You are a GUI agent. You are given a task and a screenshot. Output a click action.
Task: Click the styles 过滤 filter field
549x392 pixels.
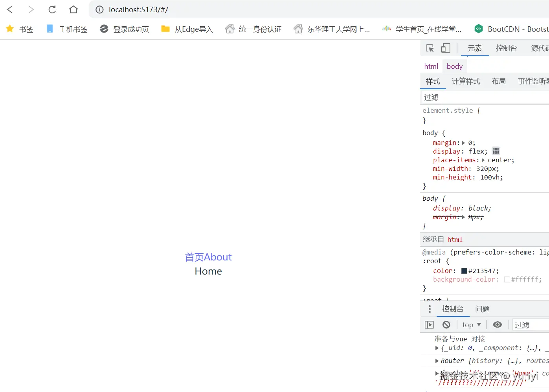(485, 97)
